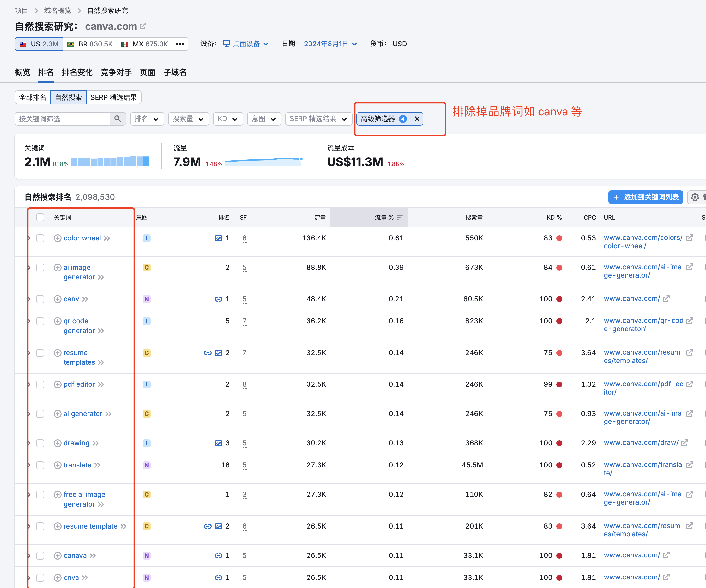The image size is (706, 588).
Task: Click the 按关键词筛选 input field
Action: [62, 119]
